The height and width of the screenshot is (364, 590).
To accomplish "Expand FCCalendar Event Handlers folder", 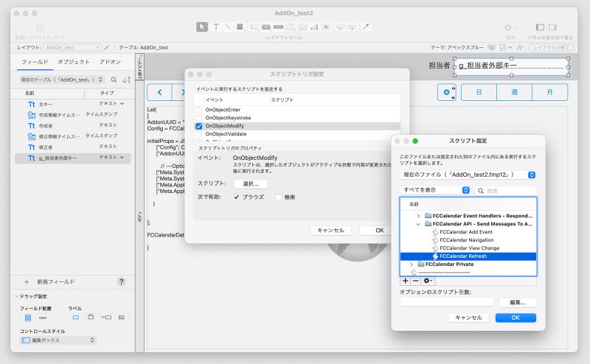I will [x=418, y=216].
